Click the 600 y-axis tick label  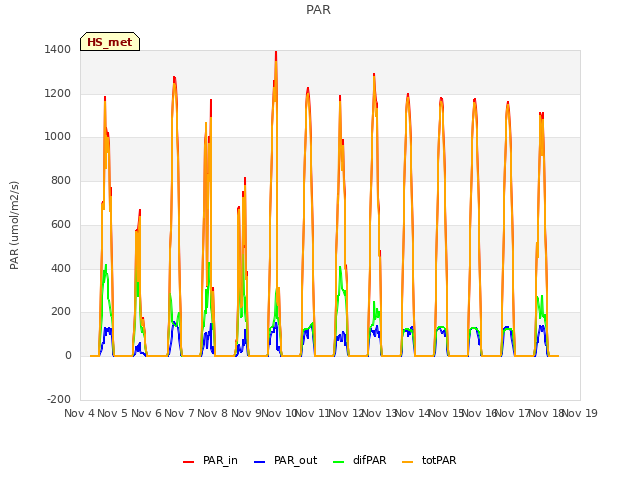pyautogui.click(x=61, y=224)
